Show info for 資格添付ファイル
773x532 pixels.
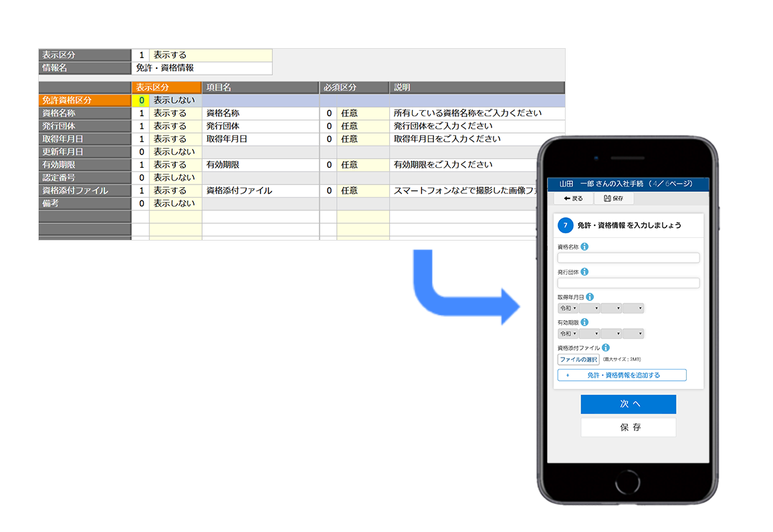pos(605,348)
